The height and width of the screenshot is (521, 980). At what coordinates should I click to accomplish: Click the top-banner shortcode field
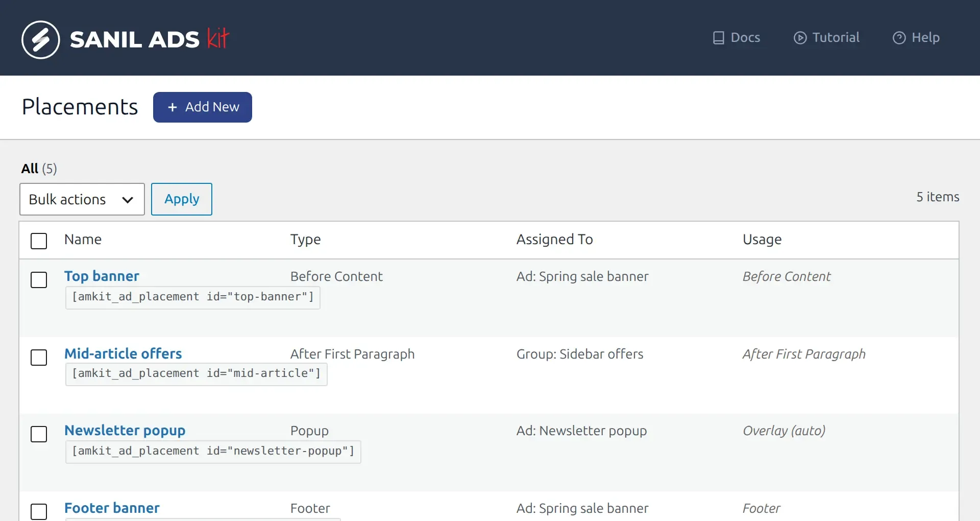[193, 298]
